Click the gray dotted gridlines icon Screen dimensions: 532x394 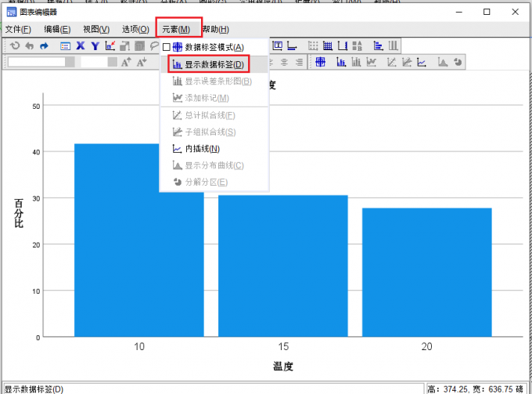313,45
